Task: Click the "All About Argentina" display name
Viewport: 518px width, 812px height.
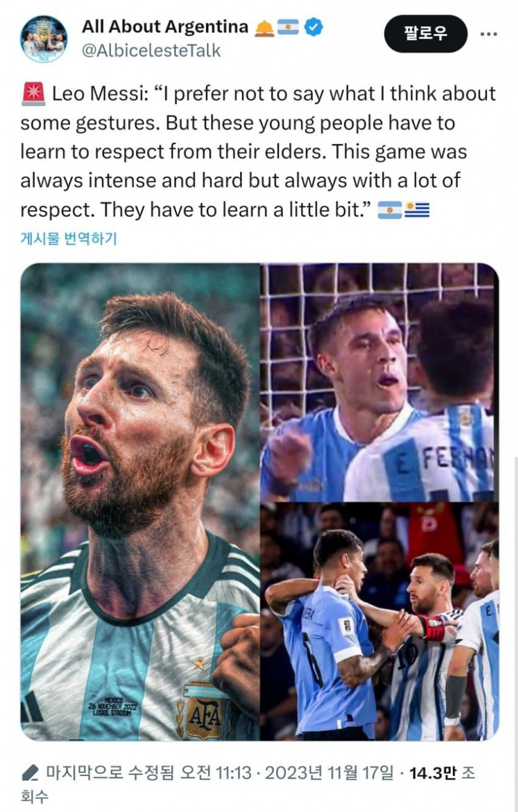Action: (165, 27)
